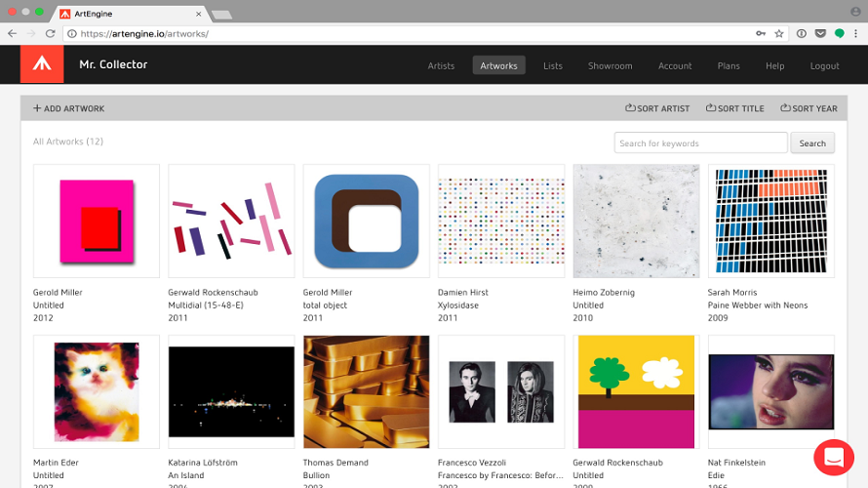Click the artist name 'Martin Eder'
868x488 pixels.
(56, 463)
